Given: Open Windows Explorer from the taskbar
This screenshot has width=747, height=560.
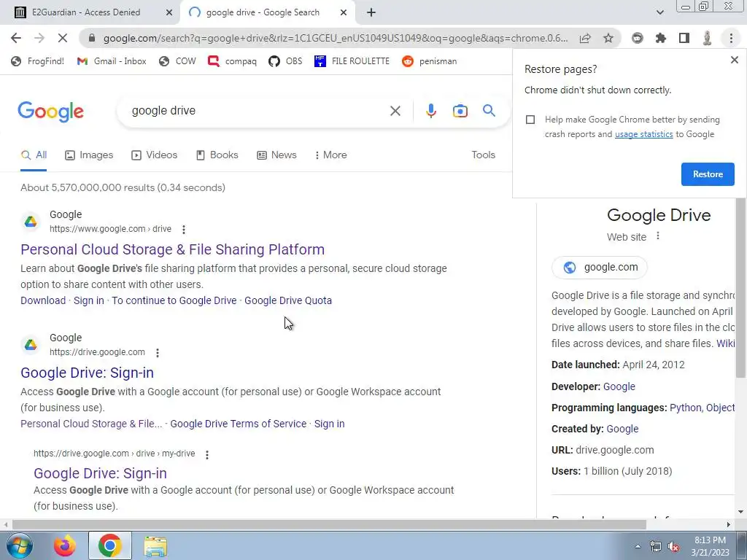Looking at the screenshot, I should [155, 546].
